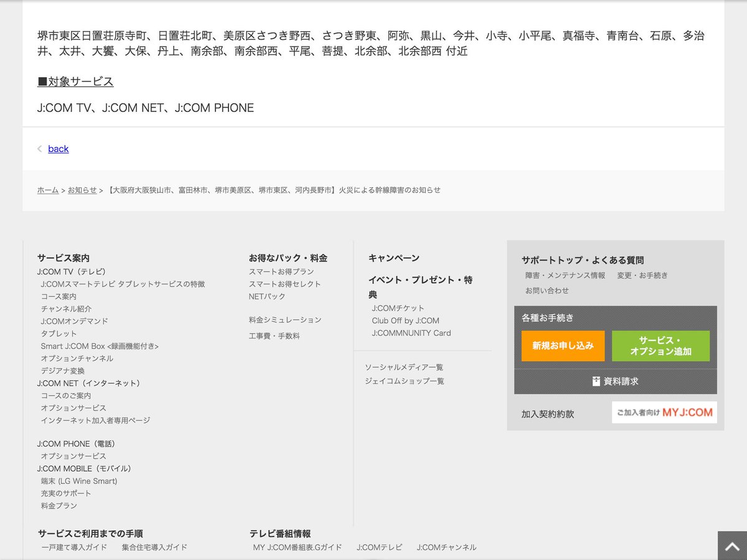Open J:COM NET（インターネット）link
Screen dimensions: 747x560
coord(89,383)
